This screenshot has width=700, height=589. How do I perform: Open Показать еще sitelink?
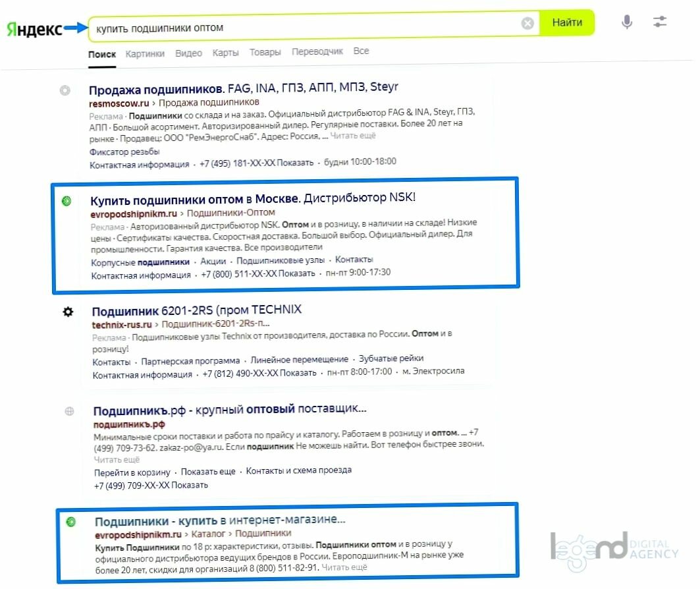pyautogui.click(x=208, y=472)
